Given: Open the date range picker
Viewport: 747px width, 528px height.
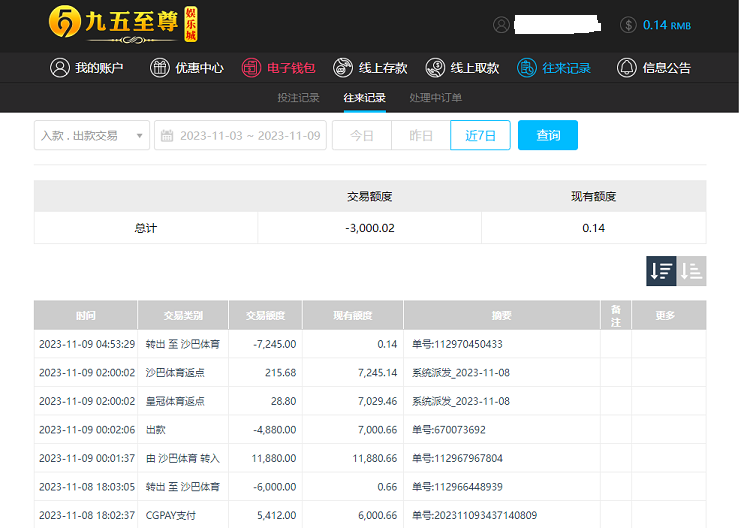Looking at the screenshot, I should [x=240, y=135].
